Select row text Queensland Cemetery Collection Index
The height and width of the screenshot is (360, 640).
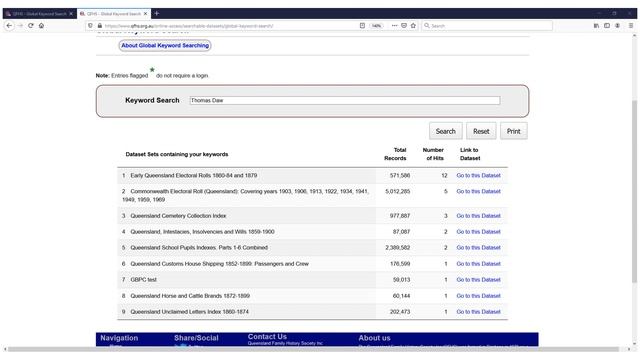(x=178, y=216)
